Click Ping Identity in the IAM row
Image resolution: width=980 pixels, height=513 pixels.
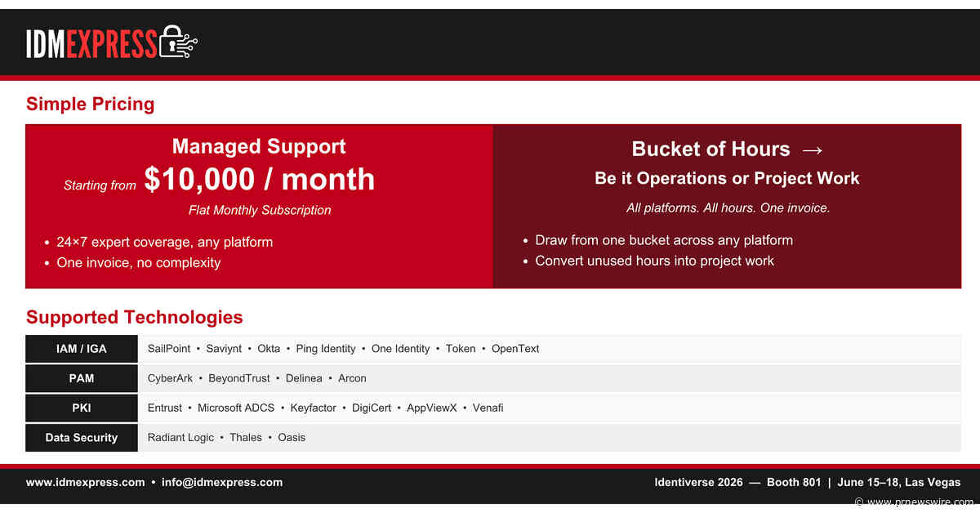coord(326,349)
